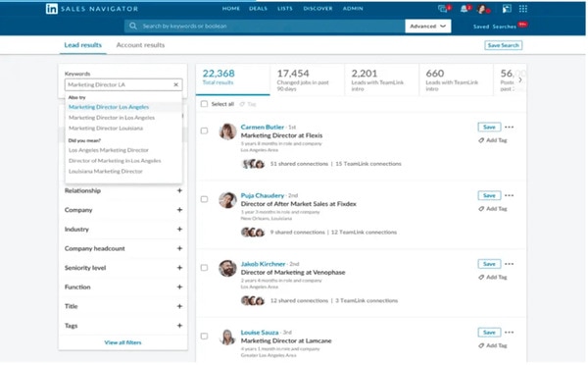Viewport: 588px width, 365px height.
Task: Clear the keywords field with X icon
Action: pos(175,84)
